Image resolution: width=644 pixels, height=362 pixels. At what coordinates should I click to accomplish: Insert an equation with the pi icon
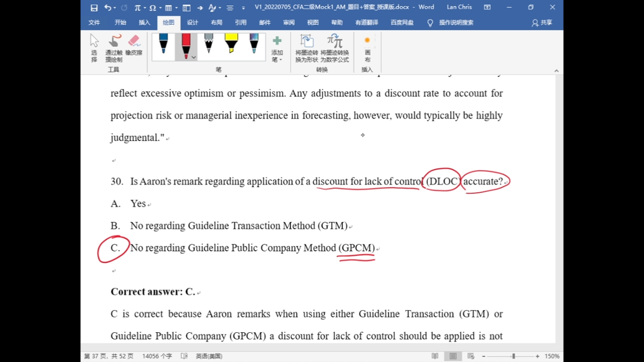137,7
